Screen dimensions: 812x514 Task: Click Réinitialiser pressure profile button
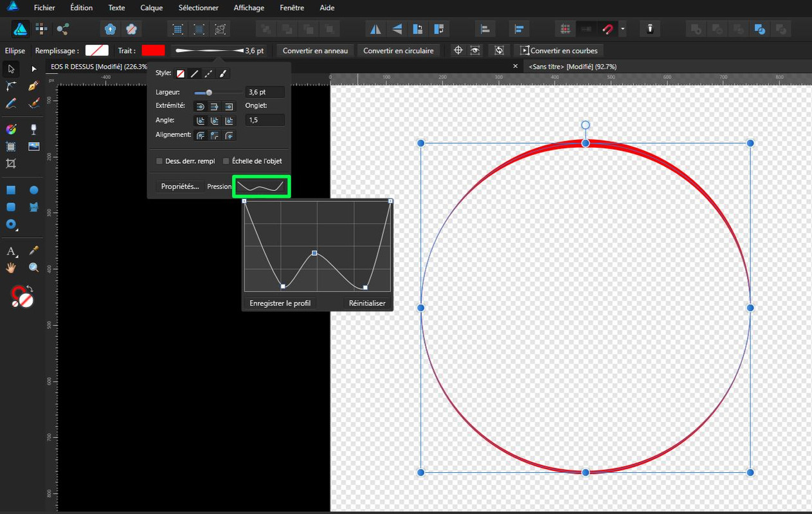367,303
